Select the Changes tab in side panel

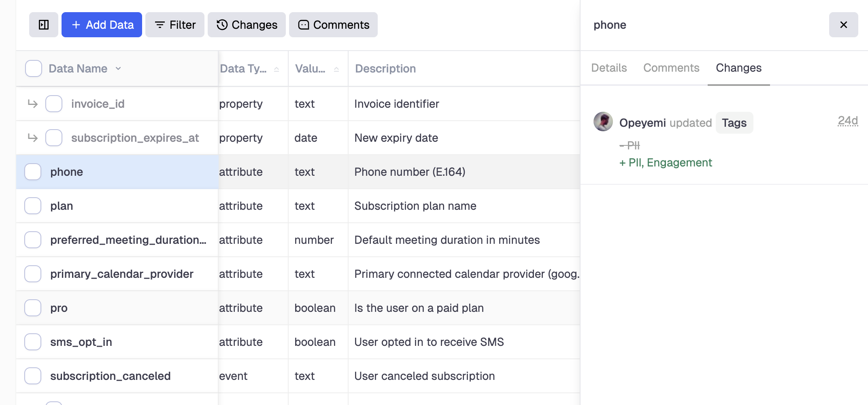[738, 68]
